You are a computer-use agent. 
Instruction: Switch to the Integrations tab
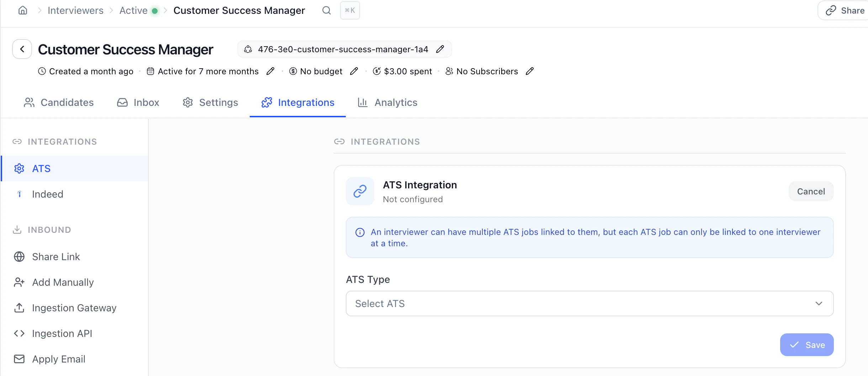298,102
